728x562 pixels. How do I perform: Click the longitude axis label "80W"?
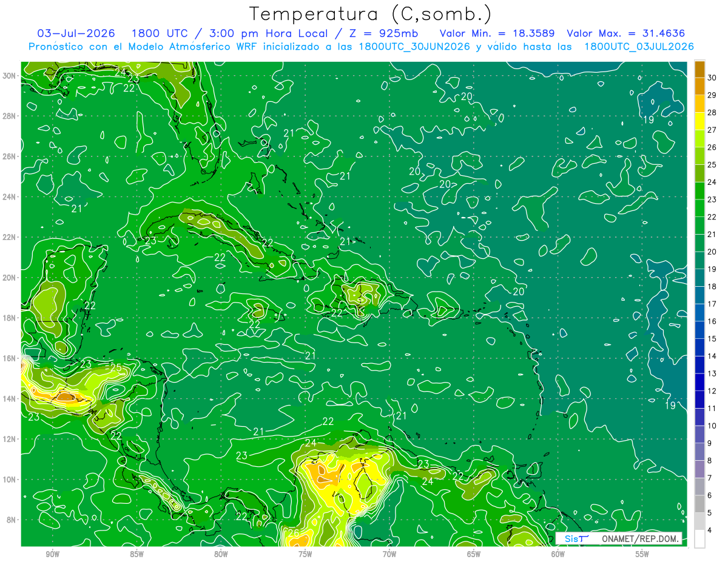221,554
